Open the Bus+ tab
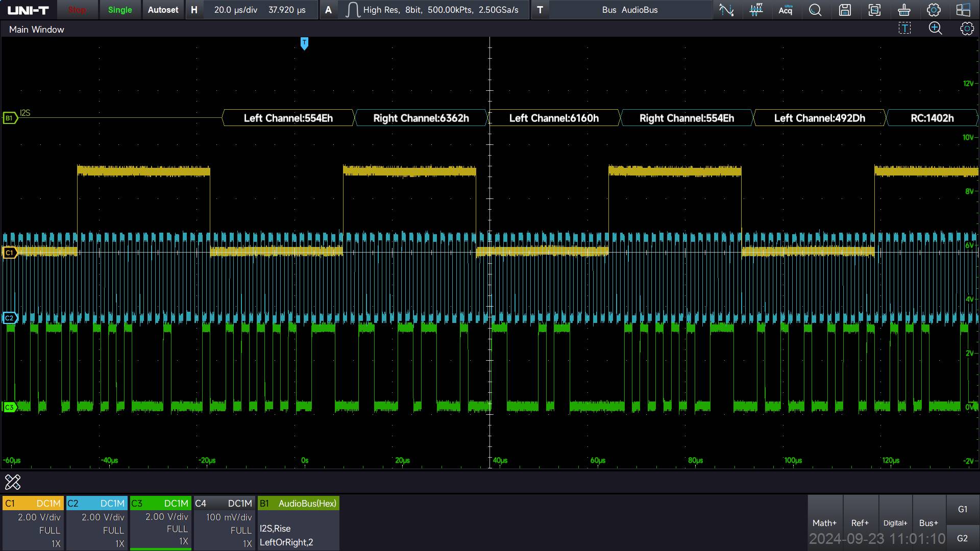This screenshot has height=551, width=980. coord(928,522)
